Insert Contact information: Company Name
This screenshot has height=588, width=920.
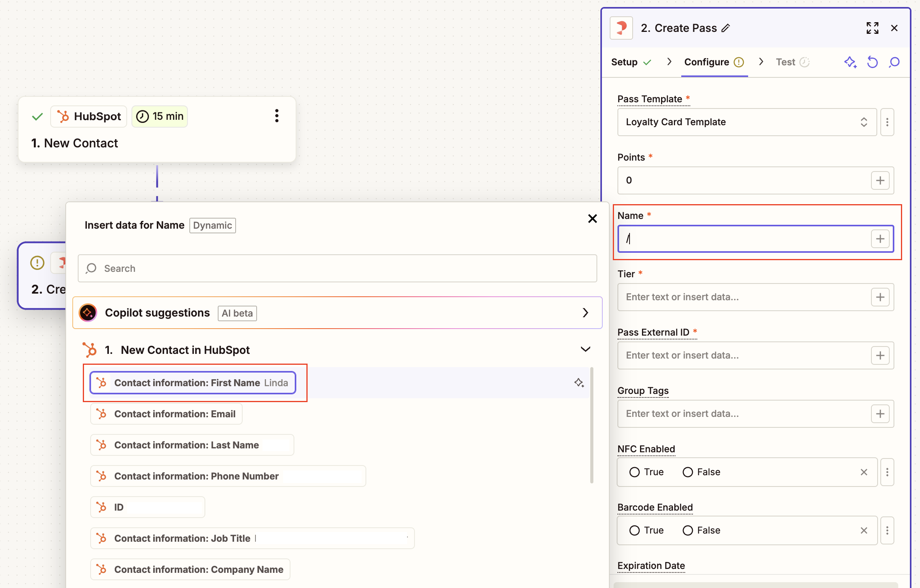(190, 569)
